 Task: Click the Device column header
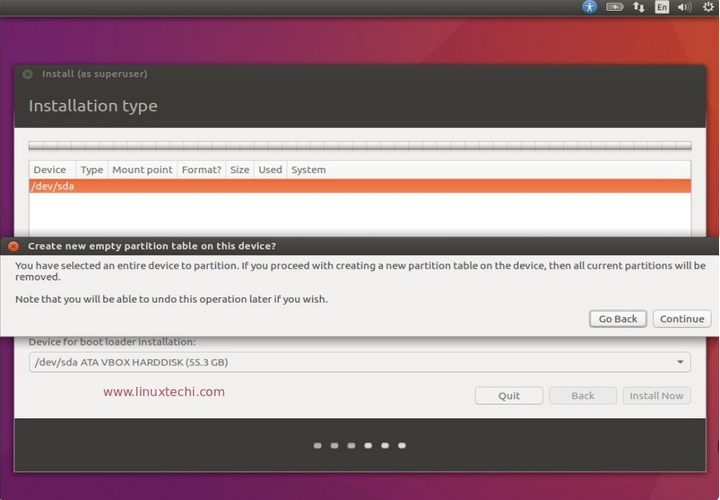50,170
